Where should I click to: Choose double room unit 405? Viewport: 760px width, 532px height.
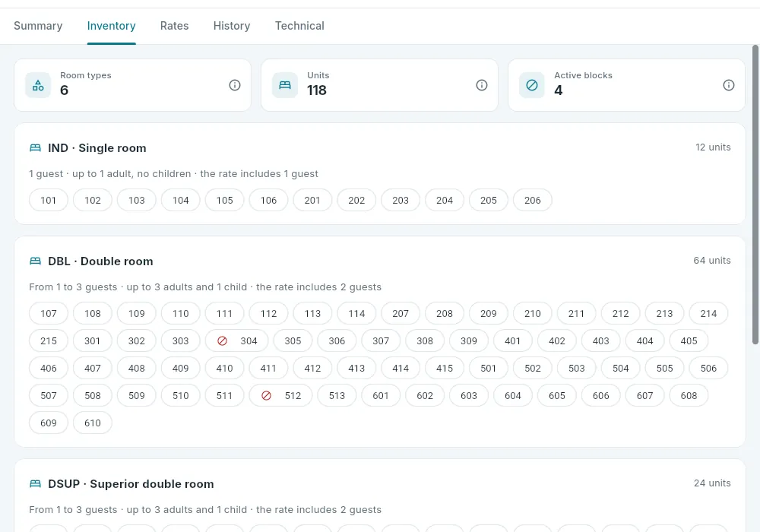[689, 341]
